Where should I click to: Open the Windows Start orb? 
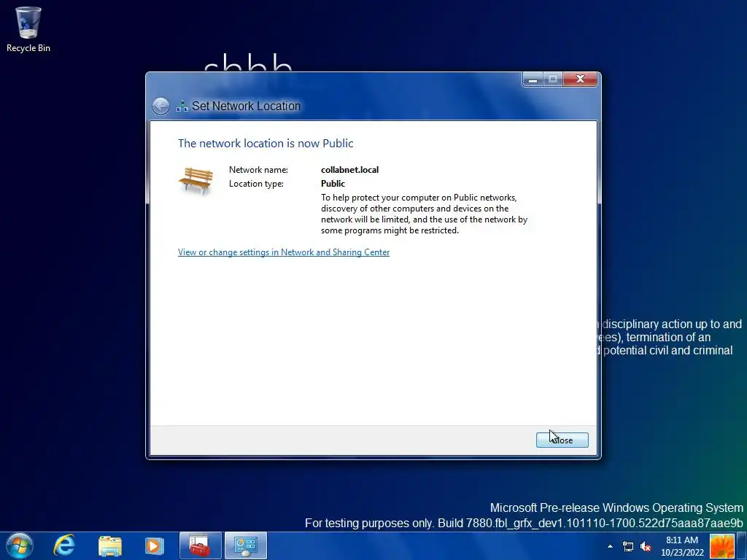point(19,545)
